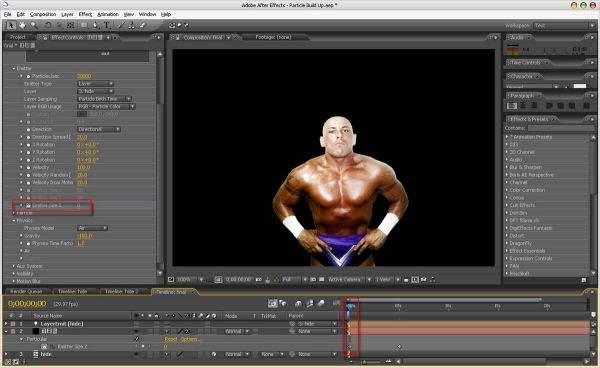
Task: Switch to the Render Queue tab
Action: (x=26, y=291)
